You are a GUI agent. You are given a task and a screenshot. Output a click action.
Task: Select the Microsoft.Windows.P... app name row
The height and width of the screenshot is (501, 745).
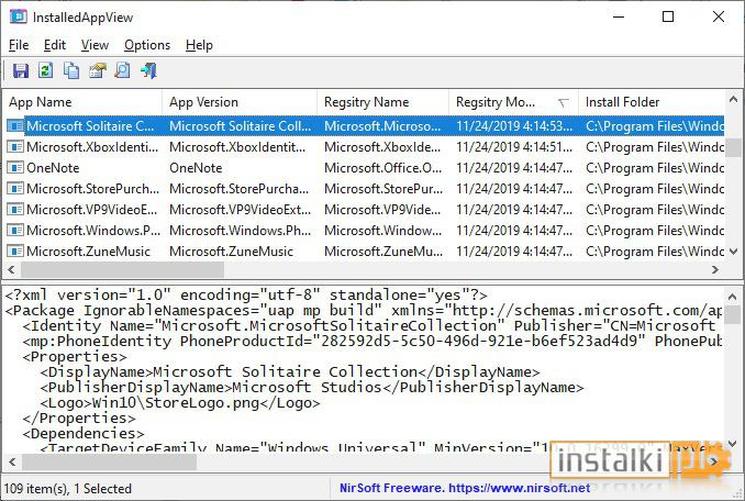click(x=94, y=231)
